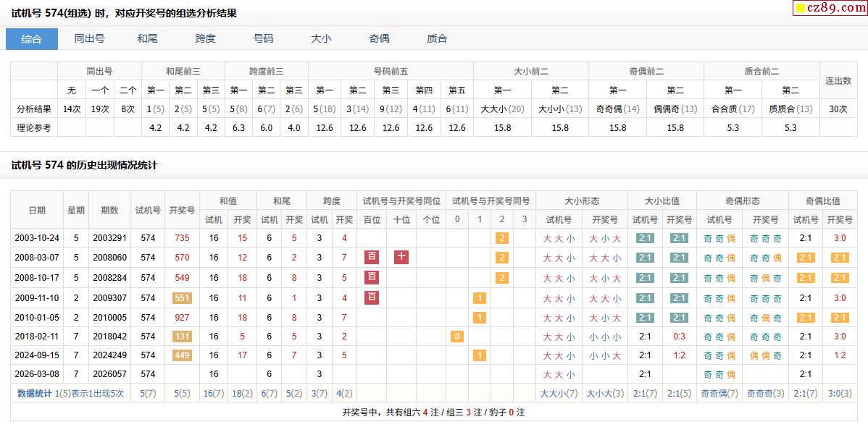Switch to the 同出号 tab

tap(89, 39)
